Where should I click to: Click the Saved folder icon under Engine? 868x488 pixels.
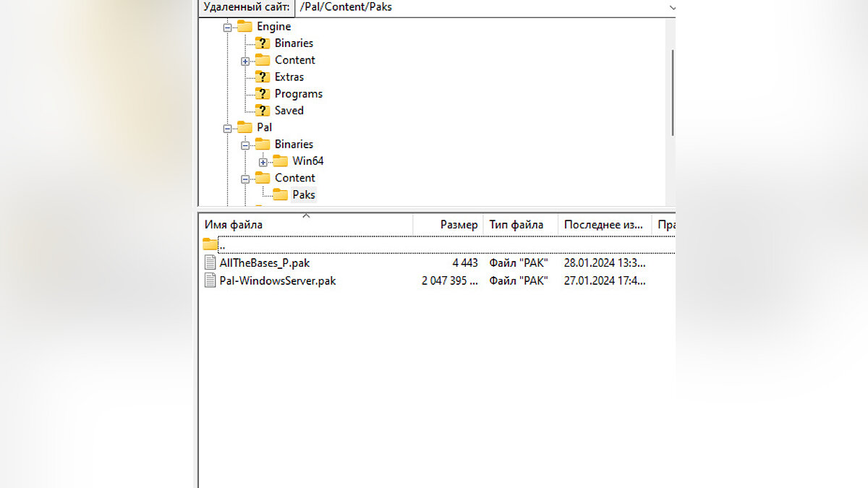pos(262,111)
